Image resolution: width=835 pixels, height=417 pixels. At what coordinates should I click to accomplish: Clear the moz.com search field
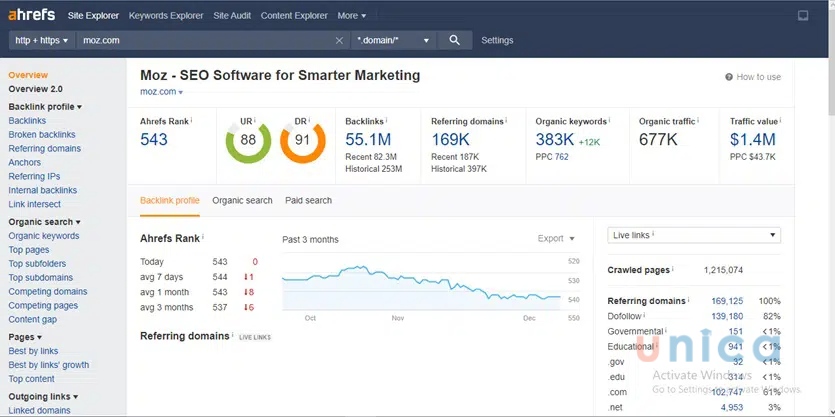pos(340,40)
